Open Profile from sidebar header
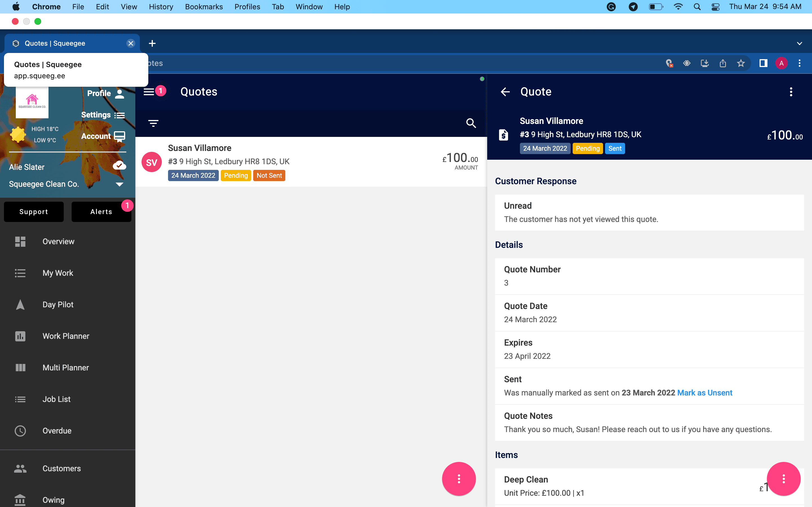 106,93
